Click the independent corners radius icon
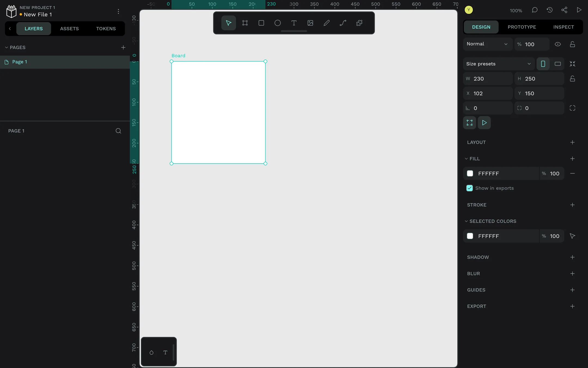588x368 pixels. [x=572, y=108]
